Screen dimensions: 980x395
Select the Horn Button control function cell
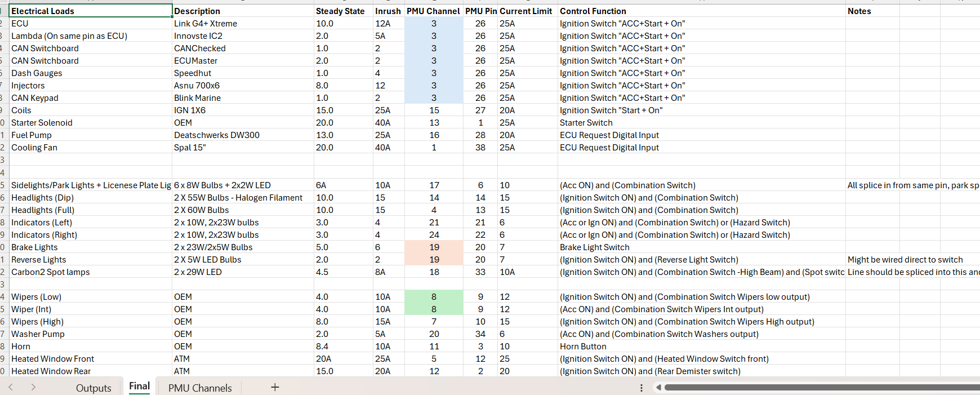coord(701,346)
